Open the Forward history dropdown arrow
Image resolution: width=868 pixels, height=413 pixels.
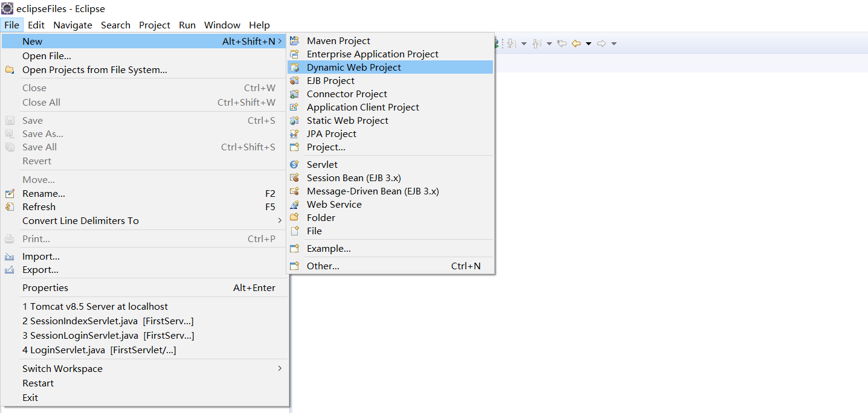[614, 43]
